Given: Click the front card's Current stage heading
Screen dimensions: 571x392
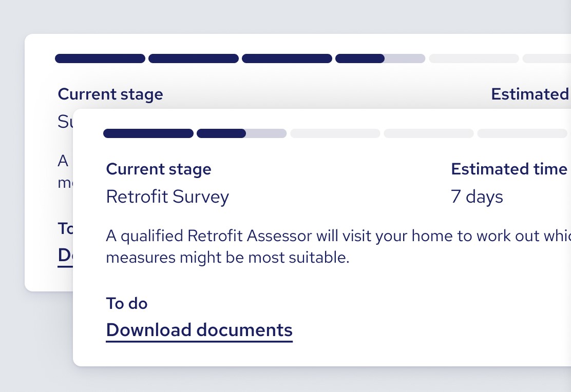Looking at the screenshot, I should [159, 169].
